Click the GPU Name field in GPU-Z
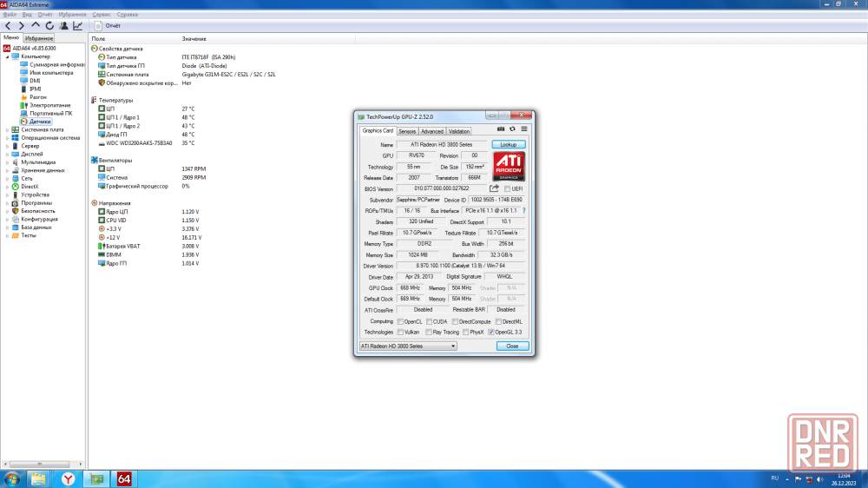 coord(442,144)
